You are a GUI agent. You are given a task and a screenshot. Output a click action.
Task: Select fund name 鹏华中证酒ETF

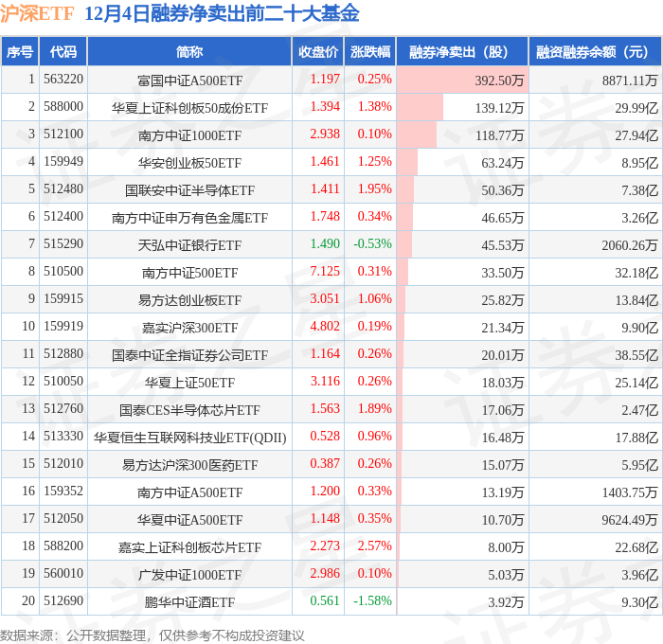189,602
